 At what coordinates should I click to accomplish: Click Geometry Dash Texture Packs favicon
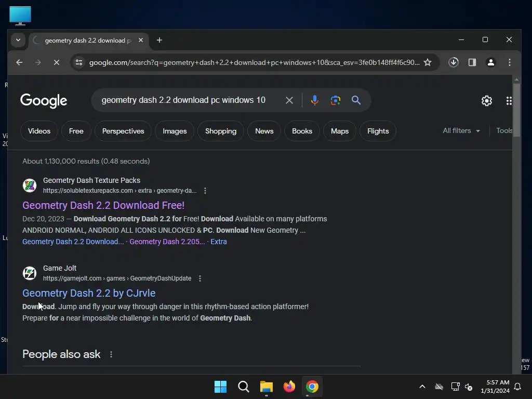point(30,185)
